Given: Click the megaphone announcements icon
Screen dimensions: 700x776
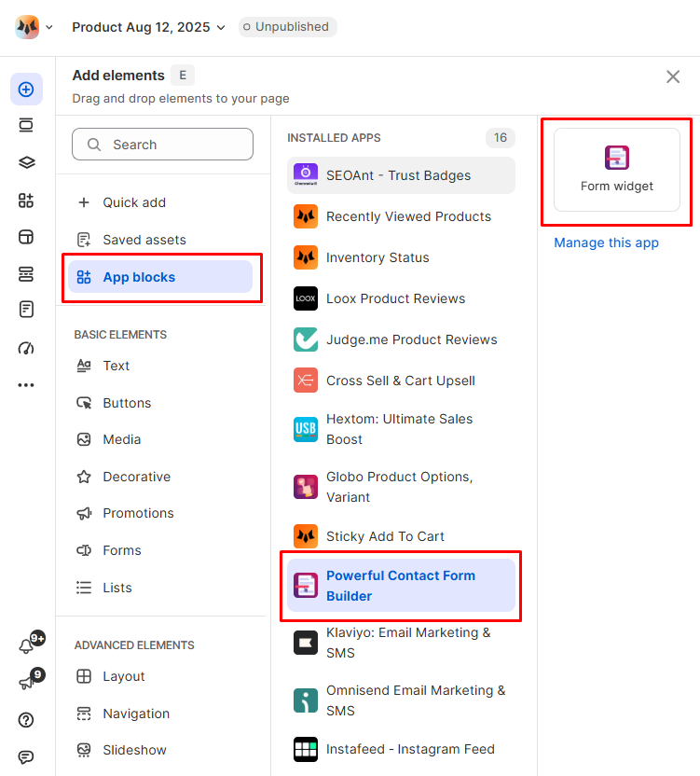Looking at the screenshot, I should (x=26, y=684).
